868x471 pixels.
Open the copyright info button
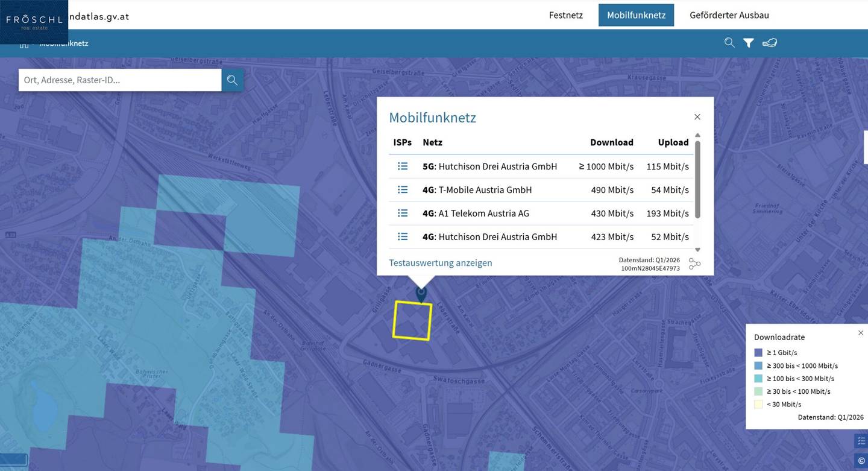(x=861, y=461)
